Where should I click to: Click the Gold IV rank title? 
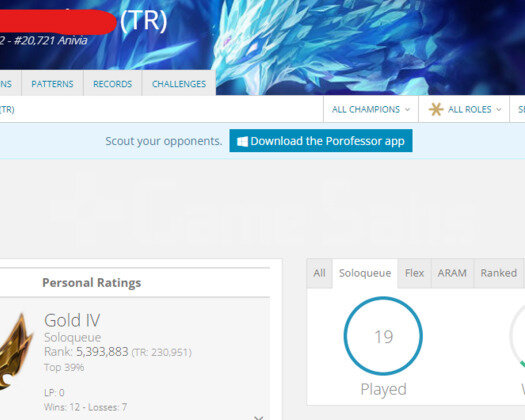pyautogui.click(x=72, y=320)
